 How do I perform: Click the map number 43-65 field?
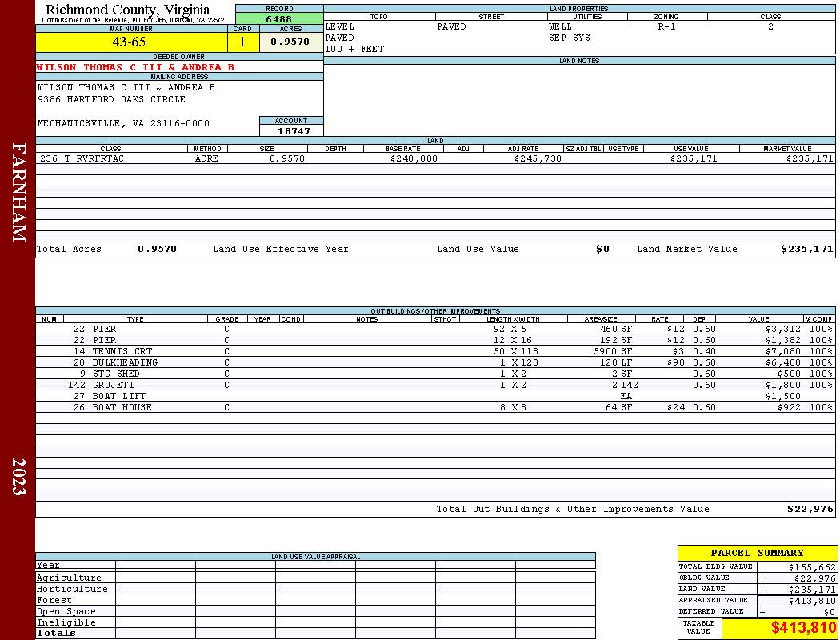click(131, 42)
